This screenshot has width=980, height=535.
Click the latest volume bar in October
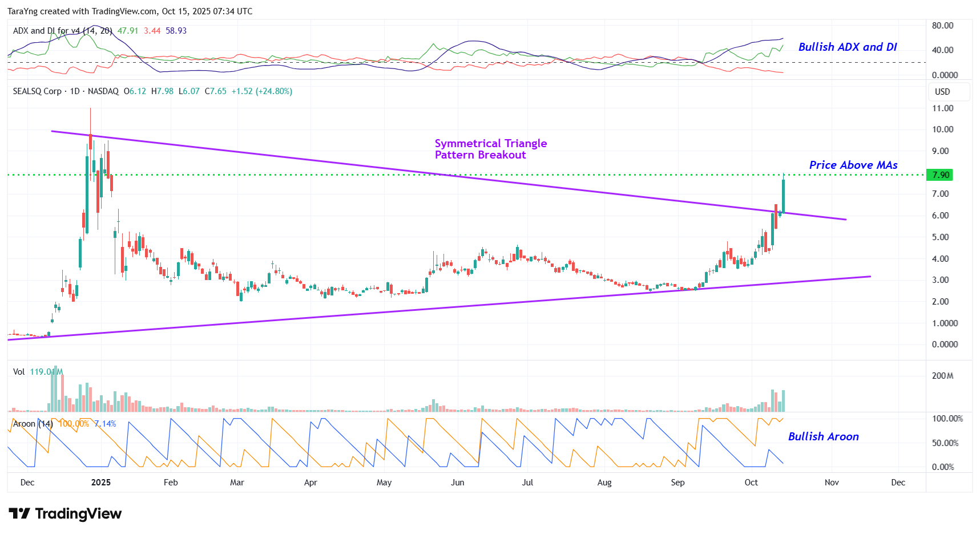click(x=783, y=401)
